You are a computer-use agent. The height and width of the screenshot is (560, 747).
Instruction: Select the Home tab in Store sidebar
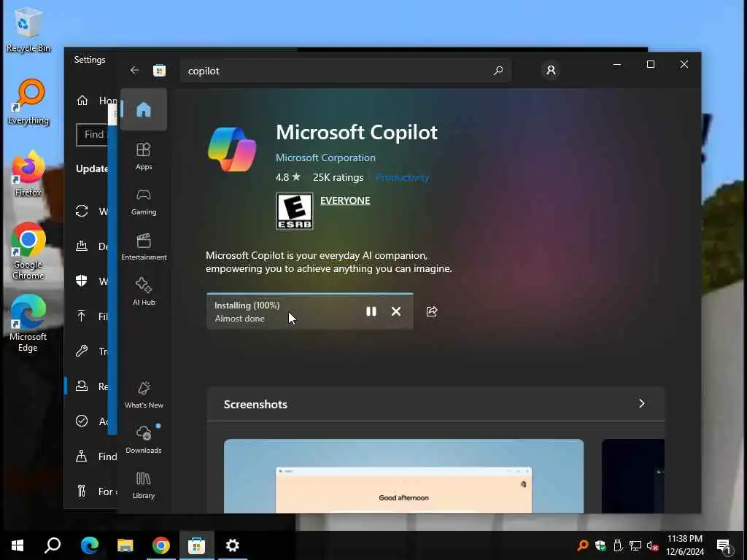tap(144, 109)
